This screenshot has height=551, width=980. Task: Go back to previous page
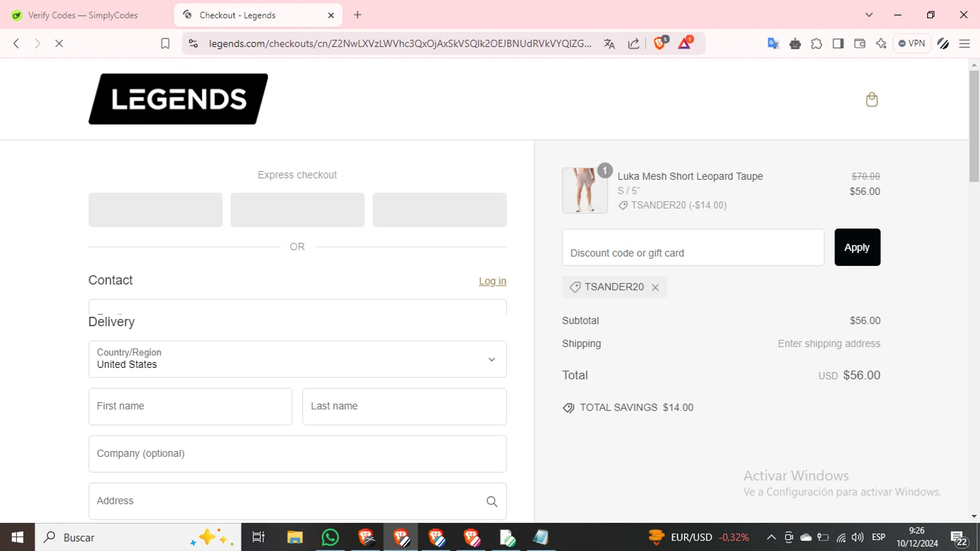pyautogui.click(x=16, y=44)
